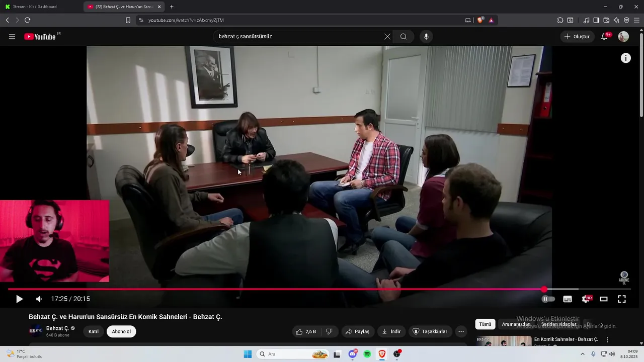The image size is (644, 362).
Task: Open the video info card icon
Action: pyautogui.click(x=625, y=58)
